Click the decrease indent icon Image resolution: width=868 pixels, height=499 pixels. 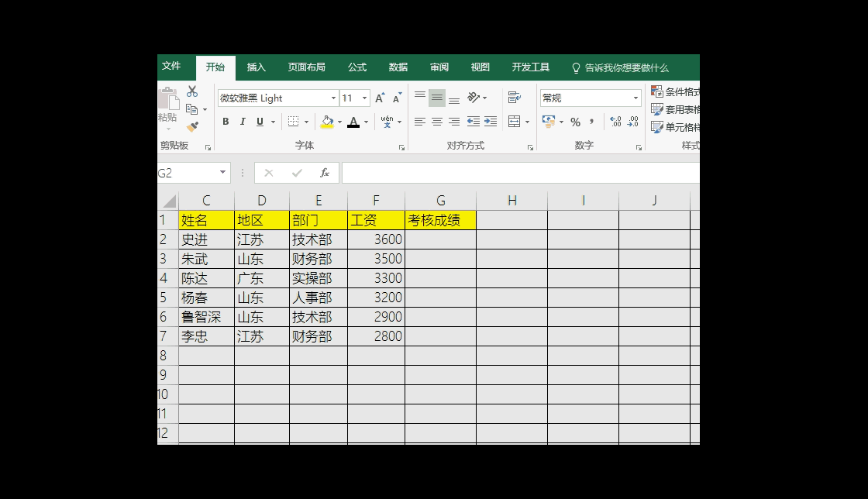tap(474, 122)
